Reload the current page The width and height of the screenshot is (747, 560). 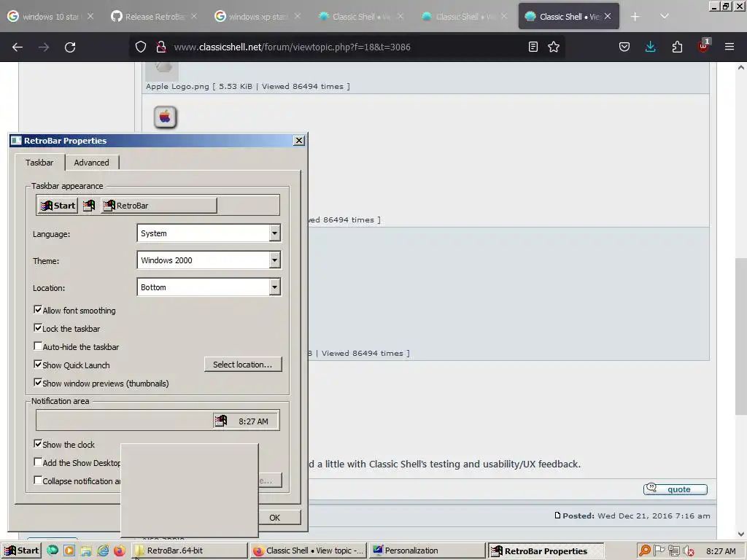(70, 47)
